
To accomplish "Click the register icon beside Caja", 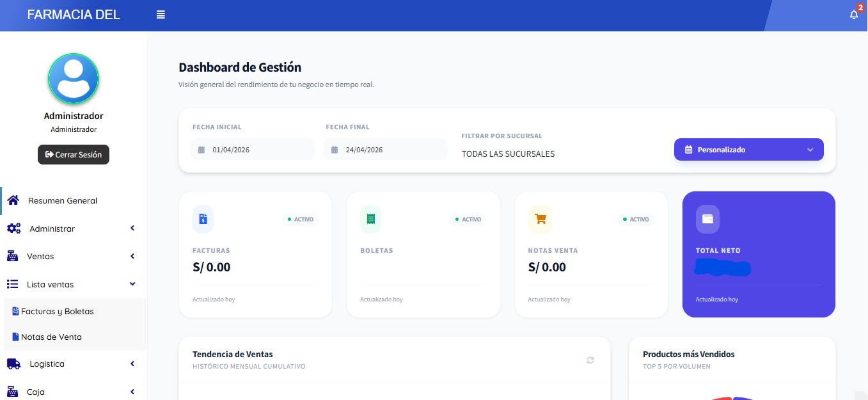I will [x=12, y=392].
